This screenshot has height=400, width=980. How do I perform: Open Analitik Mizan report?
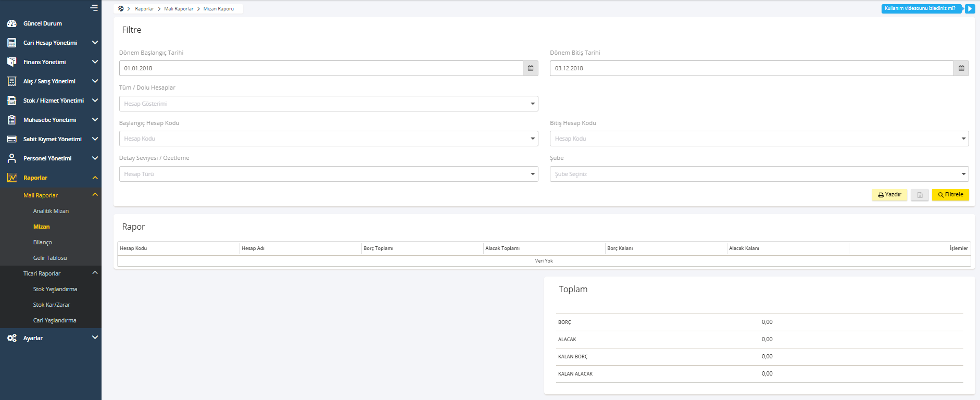(x=51, y=211)
